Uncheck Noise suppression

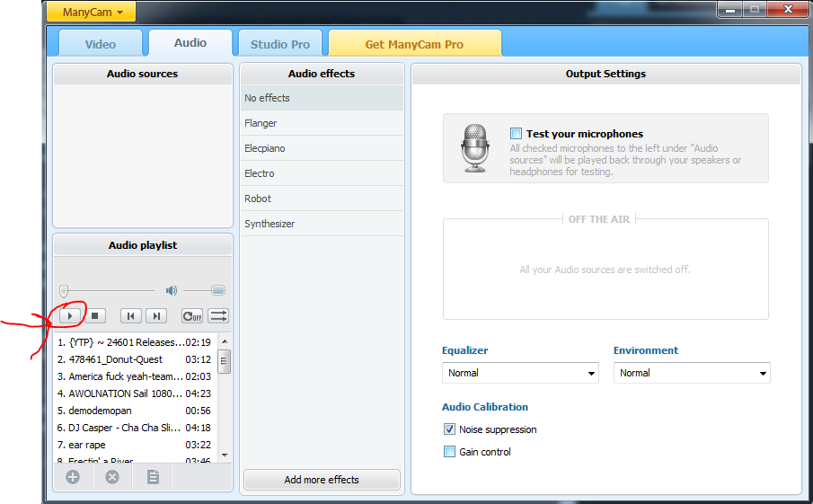point(449,429)
